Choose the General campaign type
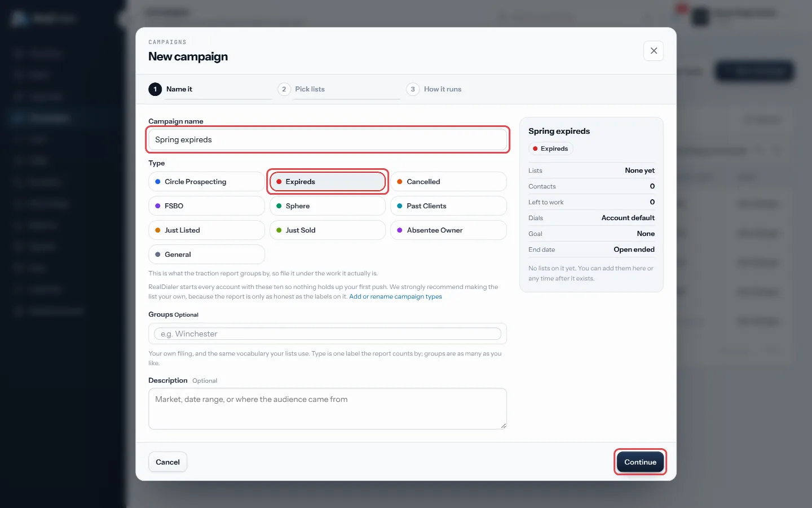812x508 pixels. click(206, 255)
